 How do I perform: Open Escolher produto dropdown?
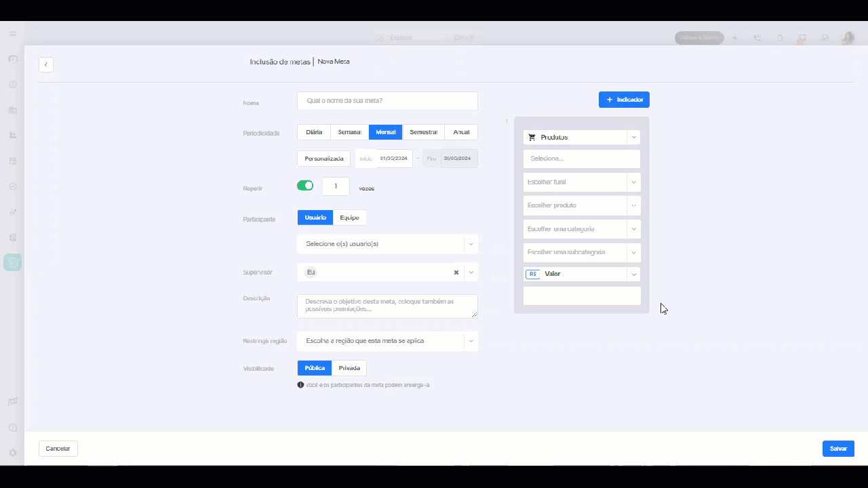click(x=582, y=205)
